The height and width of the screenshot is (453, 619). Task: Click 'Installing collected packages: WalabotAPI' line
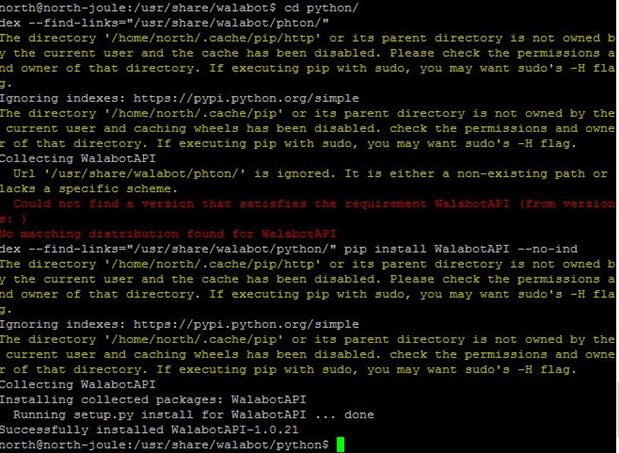(153, 400)
